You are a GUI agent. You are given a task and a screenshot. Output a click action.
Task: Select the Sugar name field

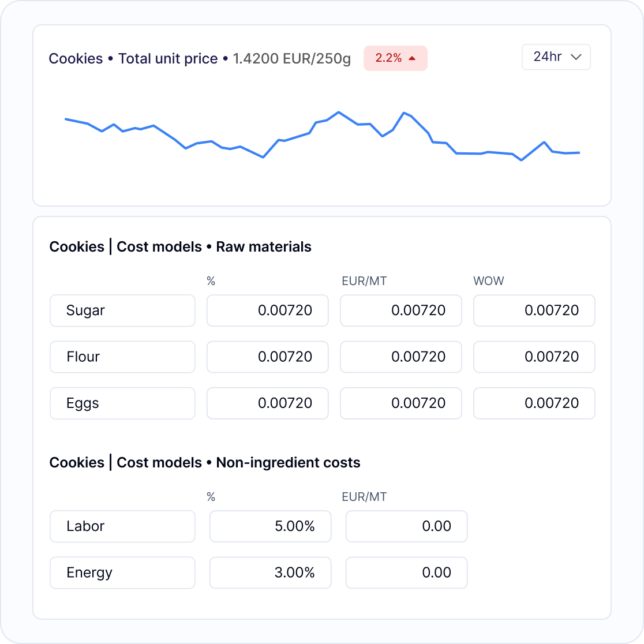point(122,310)
